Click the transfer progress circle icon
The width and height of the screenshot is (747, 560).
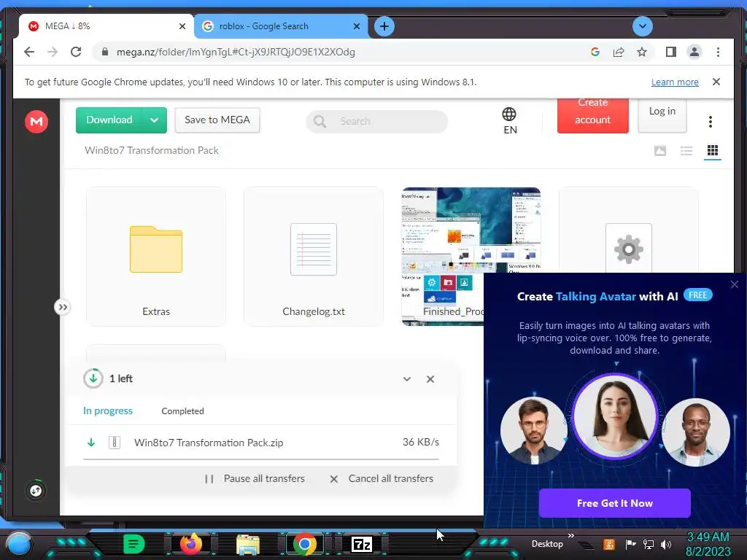click(93, 378)
